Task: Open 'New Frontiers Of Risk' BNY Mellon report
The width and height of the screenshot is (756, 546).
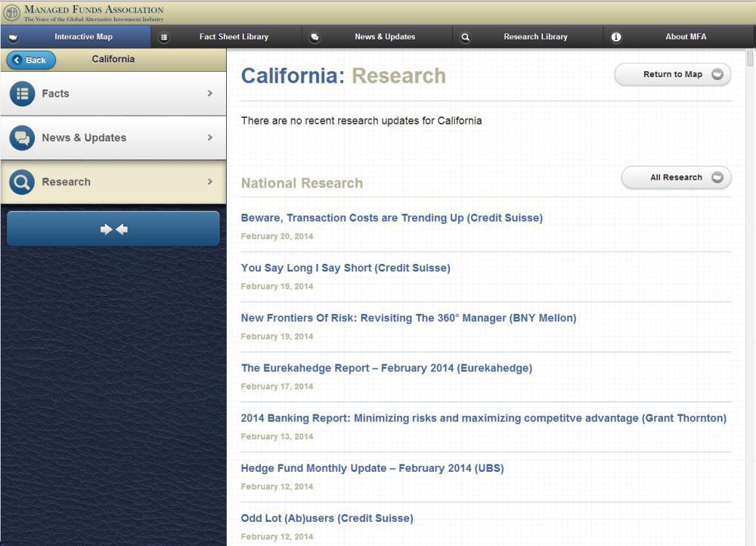Action: pos(408,318)
